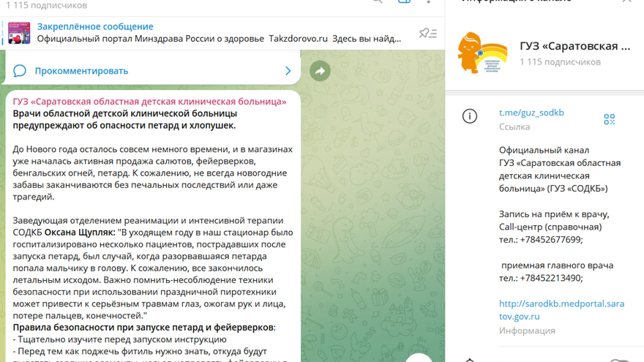Click the Информация label below website link
Screen dimensions: 644x362
(527, 331)
